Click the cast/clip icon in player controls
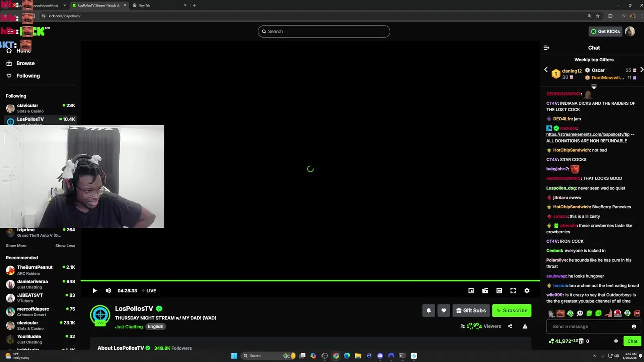This screenshot has height=362, width=644. [x=485, y=291]
